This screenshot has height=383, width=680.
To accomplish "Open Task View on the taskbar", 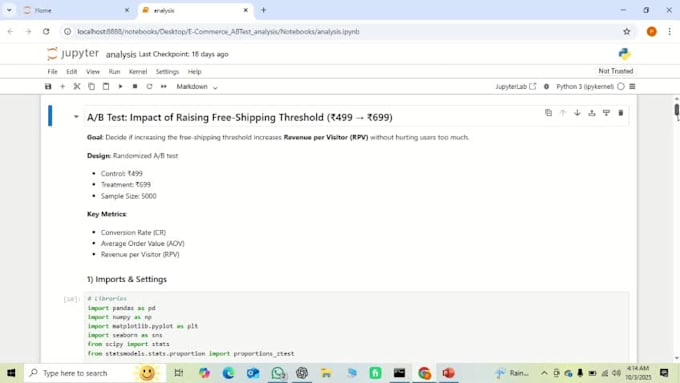I will coord(179,373).
